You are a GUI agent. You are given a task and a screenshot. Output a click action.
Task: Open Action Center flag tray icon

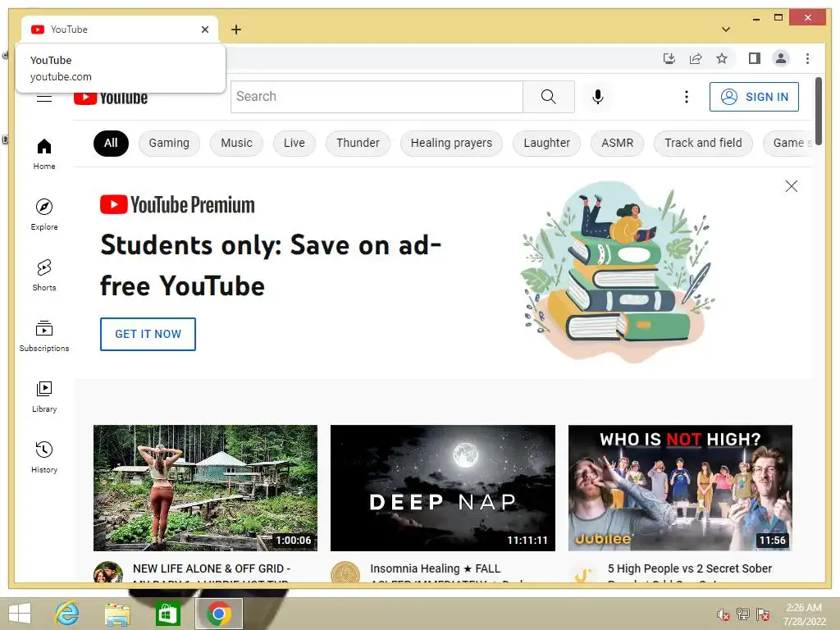click(763, 614)
